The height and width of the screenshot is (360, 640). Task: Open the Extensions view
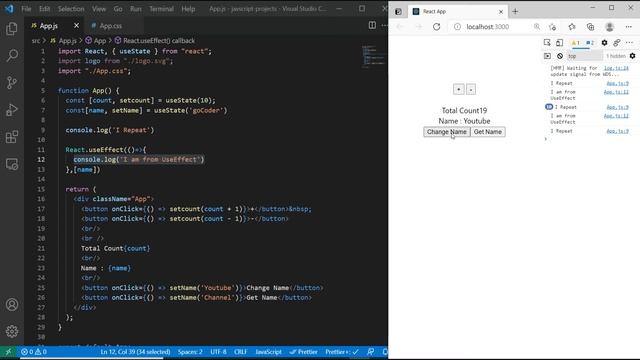point(12,137)
